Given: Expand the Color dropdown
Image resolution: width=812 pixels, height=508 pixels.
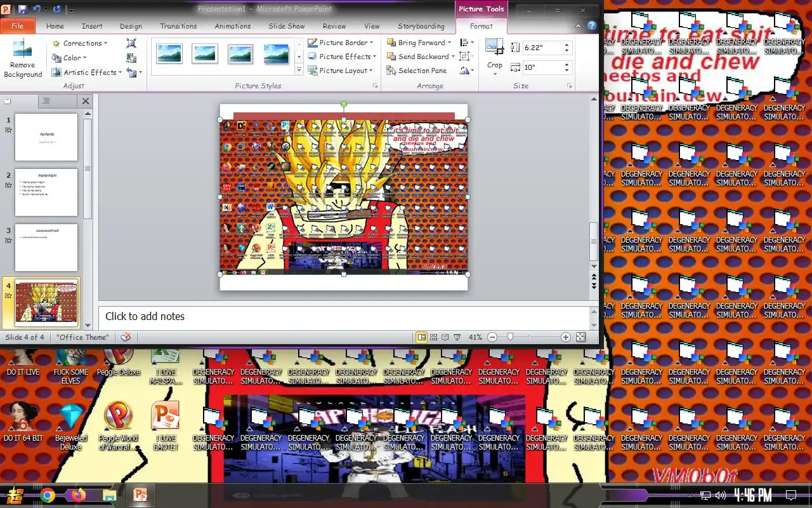Looking at the screenshot, I should 70,58.
